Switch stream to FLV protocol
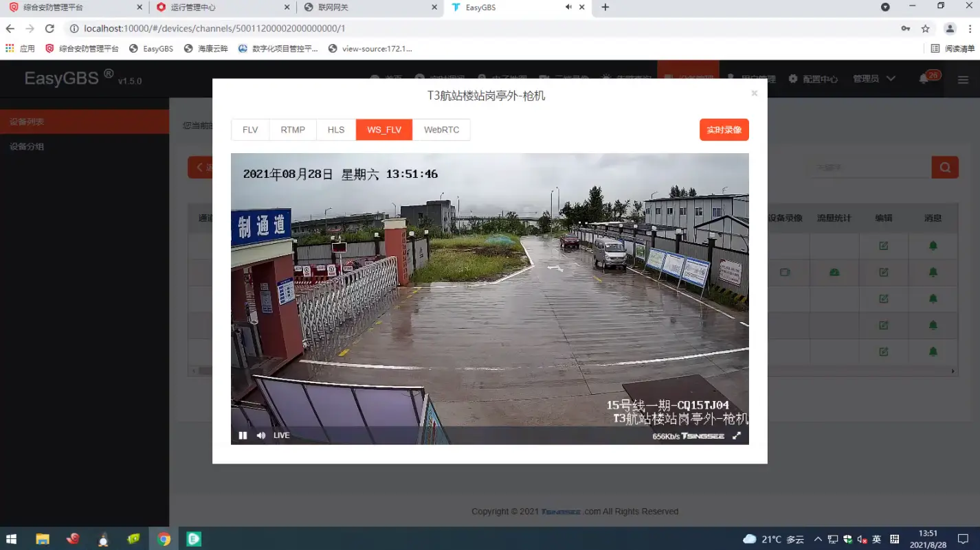This screenshot has width=980, height=550. pyautogui.click(x=250, y=130)
